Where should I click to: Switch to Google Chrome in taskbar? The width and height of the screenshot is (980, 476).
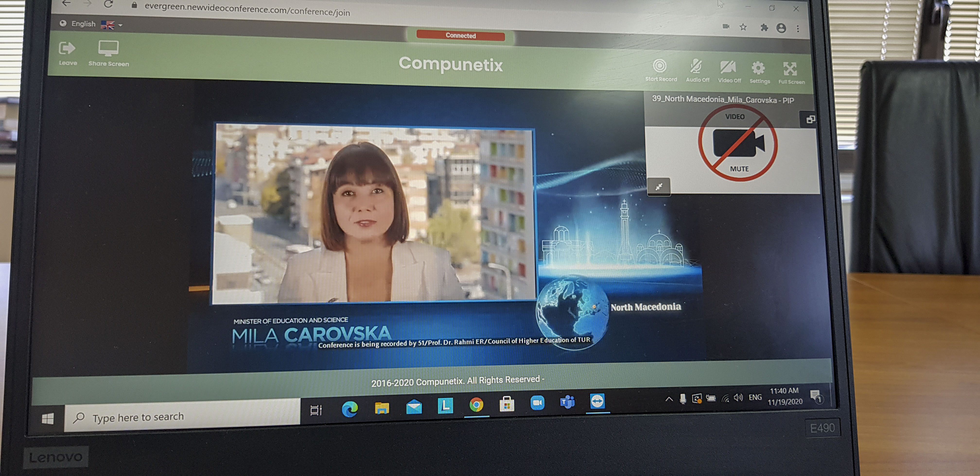(476, 405)
